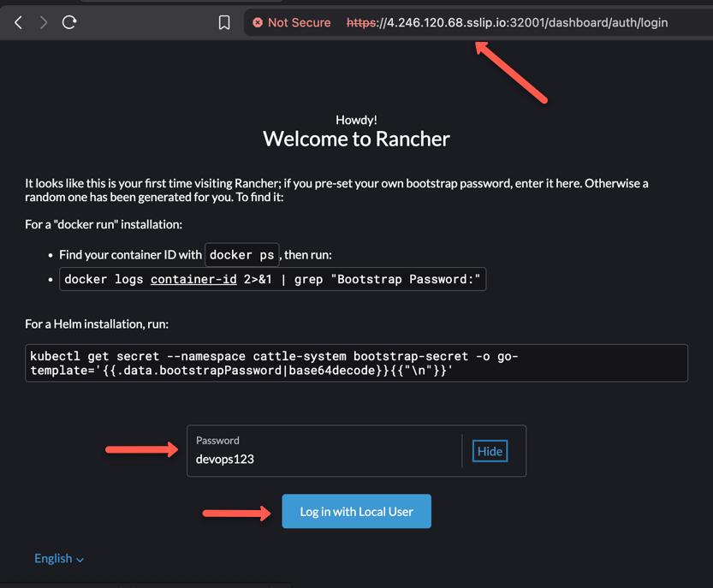Open the English language selector
Screen dimensions: 713x588
tap(53, 558)
